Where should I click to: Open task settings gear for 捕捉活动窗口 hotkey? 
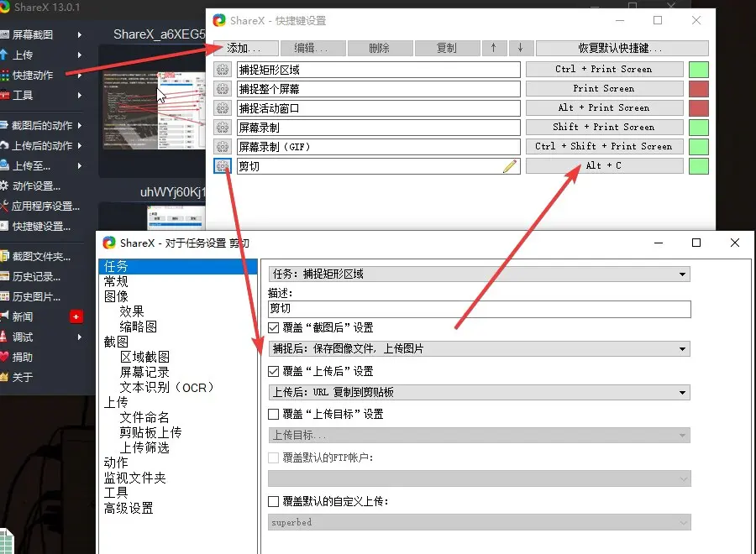[223, 108]
